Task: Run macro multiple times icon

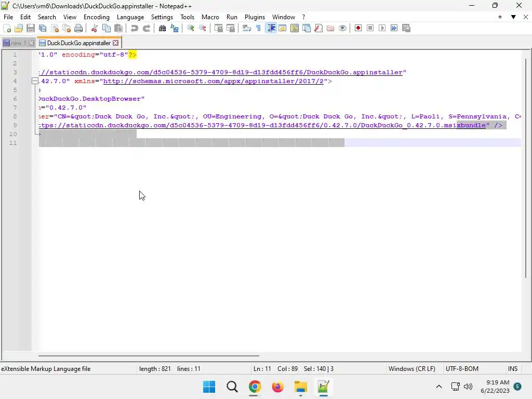Action: 394,28
